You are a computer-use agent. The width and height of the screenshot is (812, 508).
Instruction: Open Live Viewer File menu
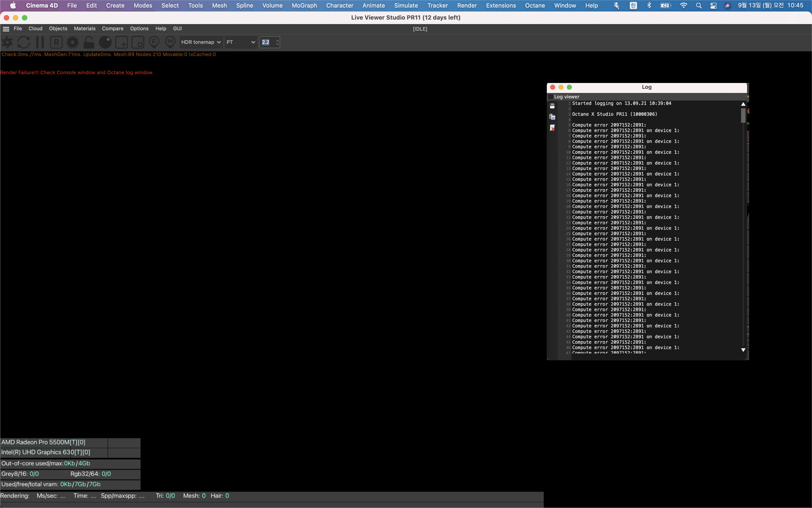coord(18,29)
